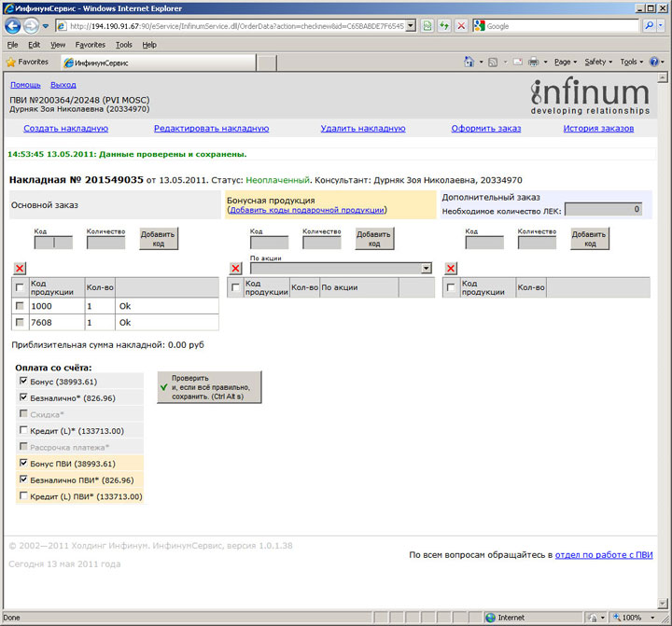This screenshot has width=672, height=626.
Task: Click the blue Help question icon
Action: [654, 63]
